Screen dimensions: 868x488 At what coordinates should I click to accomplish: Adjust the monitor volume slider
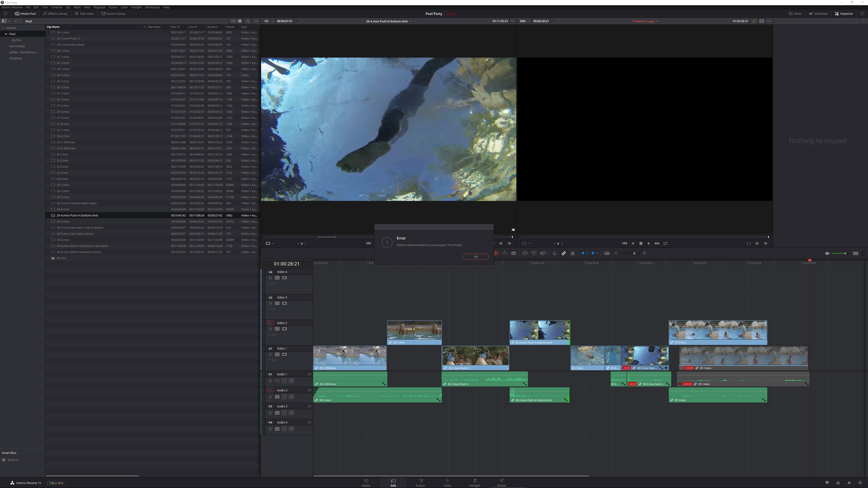pyautogui.click(x=841, y=253)
